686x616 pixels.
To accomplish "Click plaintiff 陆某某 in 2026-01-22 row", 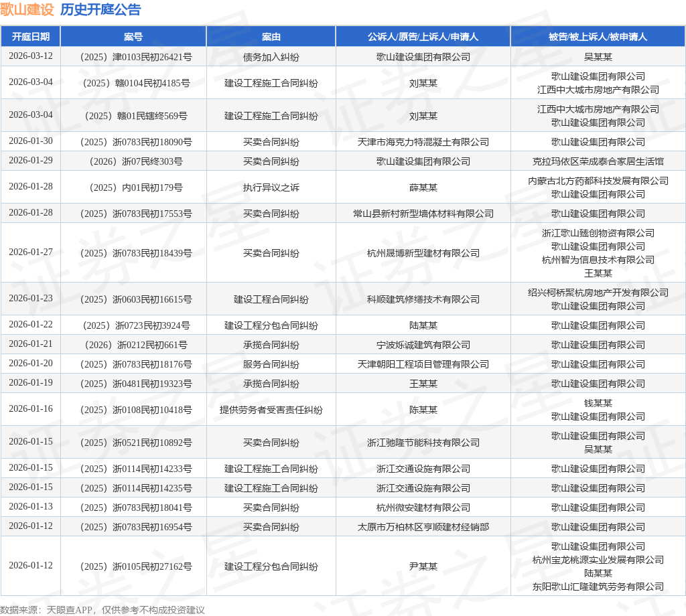I will tap(423, 325).
